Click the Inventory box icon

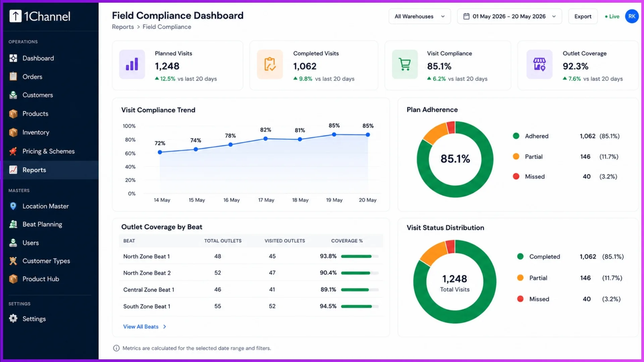coord(13,132)
